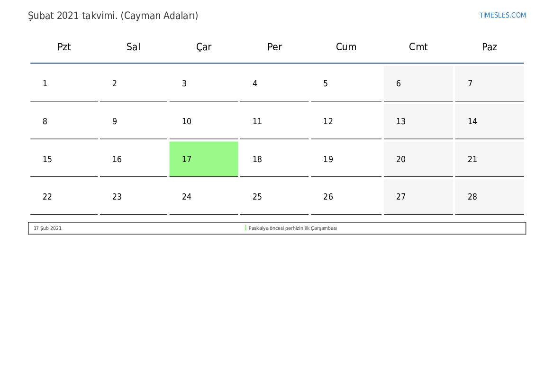
Task: Select day 1 in the calendar
Action: click(64, 84)
